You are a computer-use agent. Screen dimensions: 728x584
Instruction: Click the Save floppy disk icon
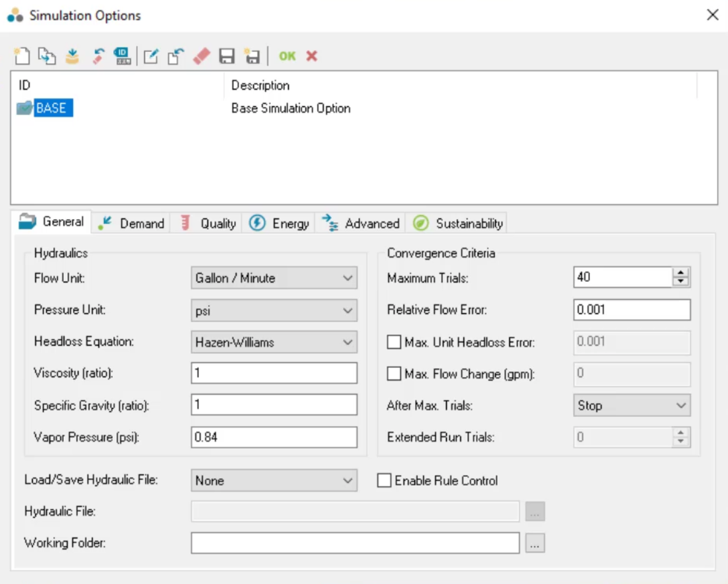[x=227, y=56]
